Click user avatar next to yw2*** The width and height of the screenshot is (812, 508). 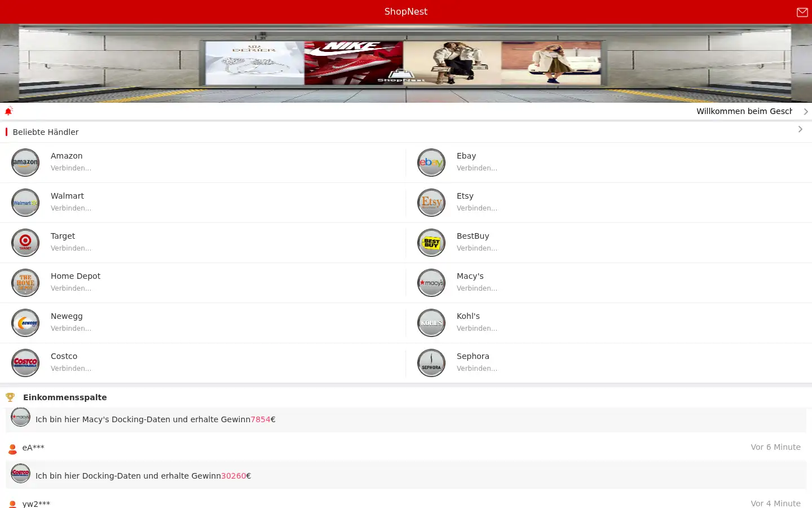pos(12,504)
